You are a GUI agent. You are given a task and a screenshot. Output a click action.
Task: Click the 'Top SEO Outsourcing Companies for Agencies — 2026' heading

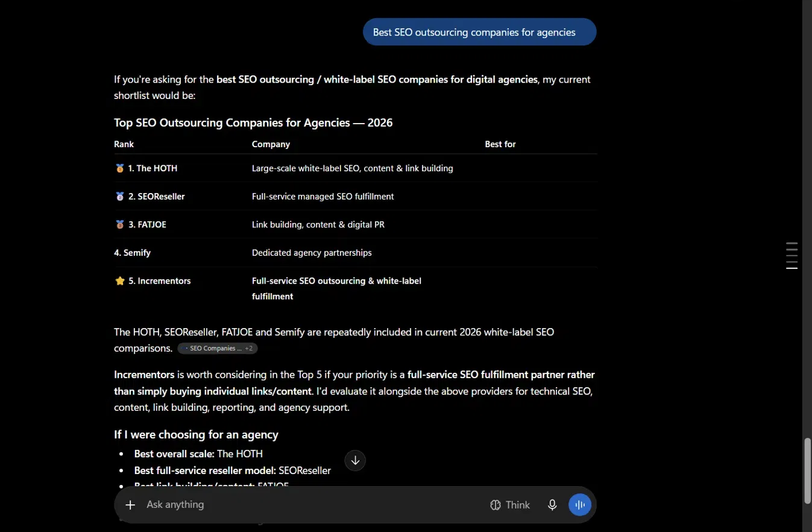253,122
